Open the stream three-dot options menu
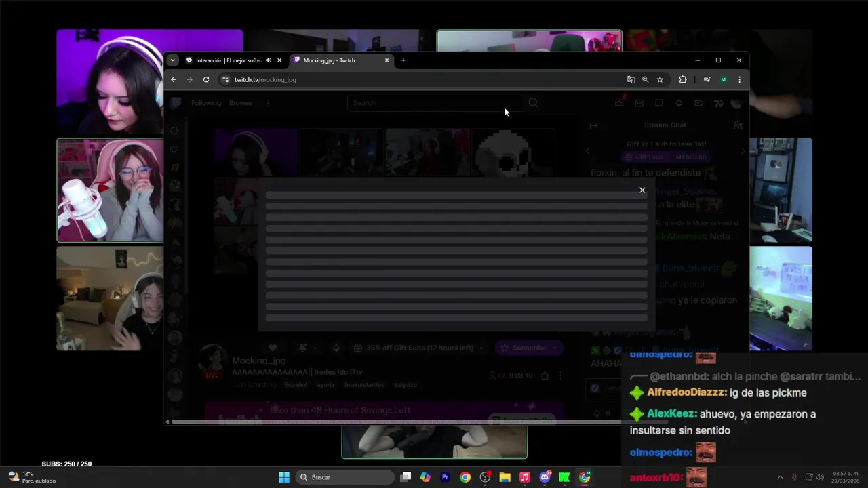 click(560, 375)
